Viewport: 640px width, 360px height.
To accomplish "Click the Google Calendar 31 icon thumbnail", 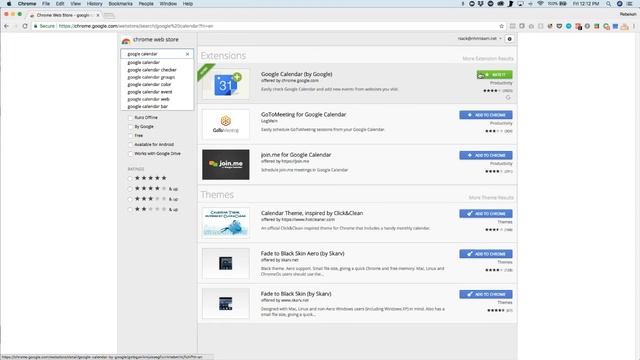I will [x=226, y=84].
